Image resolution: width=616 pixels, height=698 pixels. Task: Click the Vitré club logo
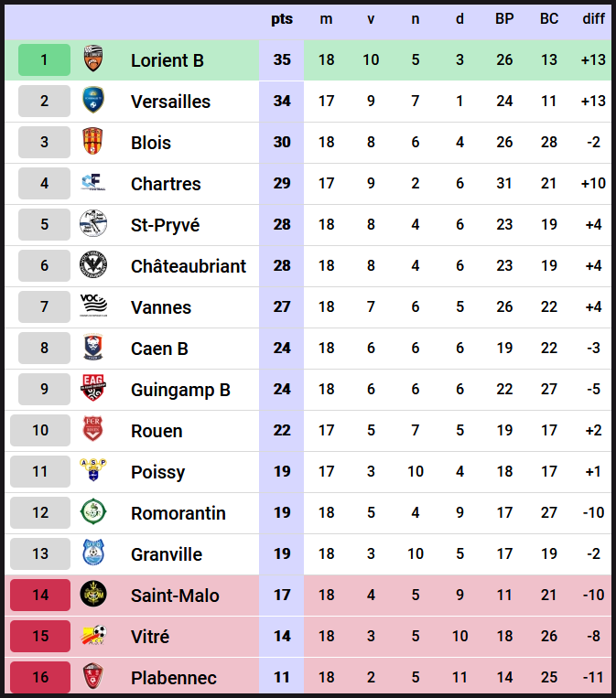(x=92, y=637)
